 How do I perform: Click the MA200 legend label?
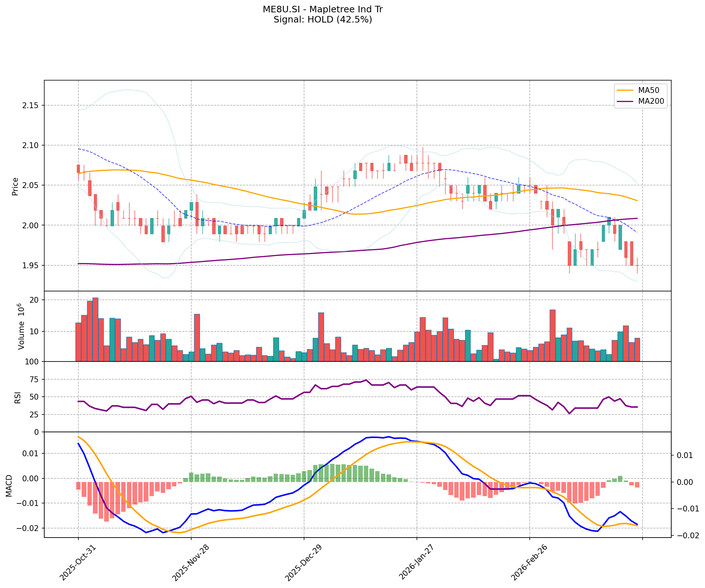(651, 101)
